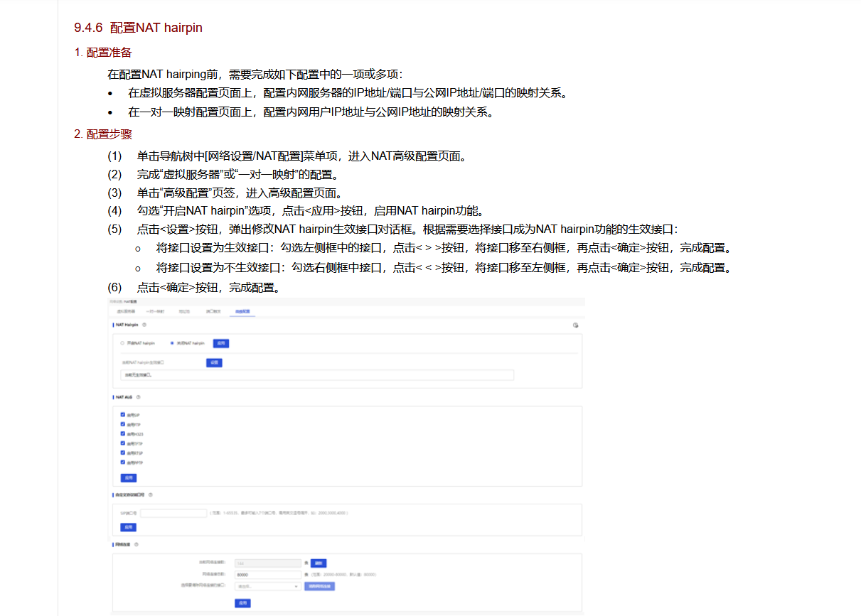
Task: Click 应用 button under NAT ALG checkboxes
Action: click(x=128, y=477)
